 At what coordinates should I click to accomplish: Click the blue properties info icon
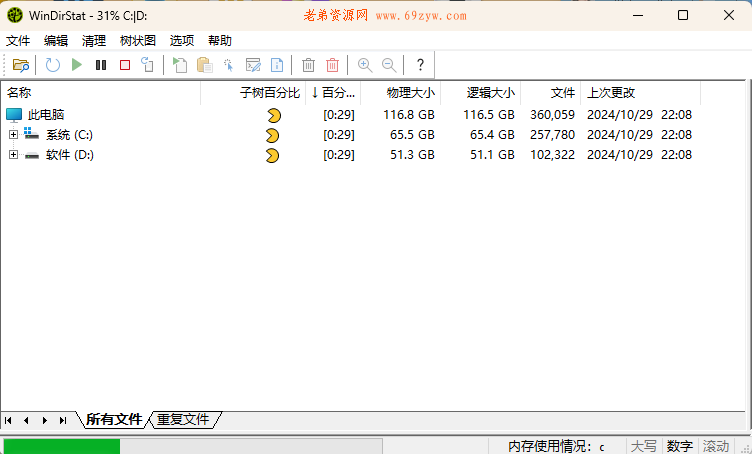tap(277, 65)
